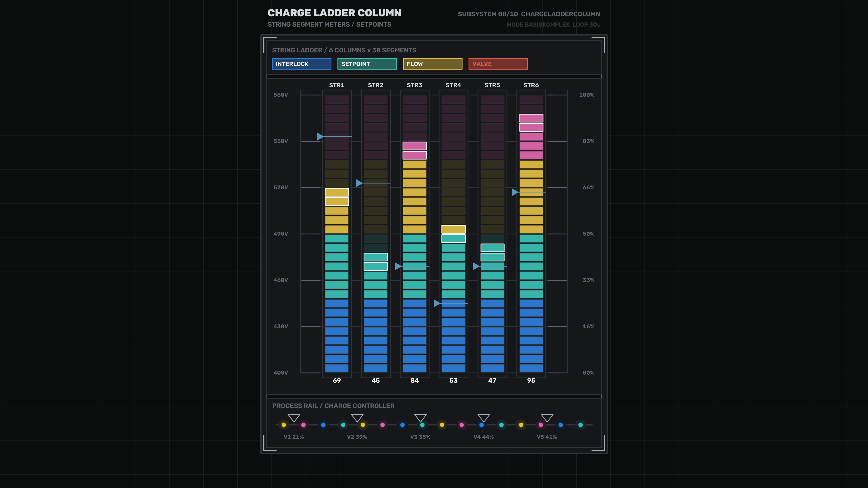Select the STR4 setpoint arrow marker
The width and height of the screenshot is (868, 488).
click(x=437, y=303)
